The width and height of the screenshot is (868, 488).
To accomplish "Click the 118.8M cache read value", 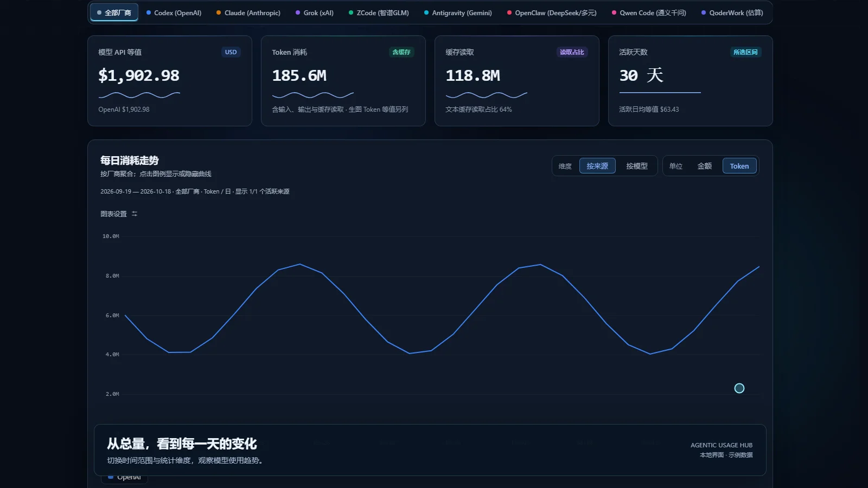I will tap(473, 75).
